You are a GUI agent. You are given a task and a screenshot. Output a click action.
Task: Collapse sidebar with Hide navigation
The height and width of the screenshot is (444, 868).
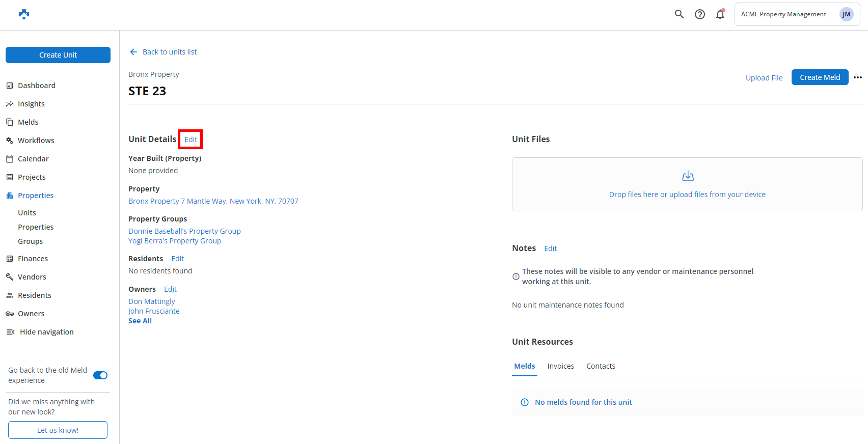point(46,332)
